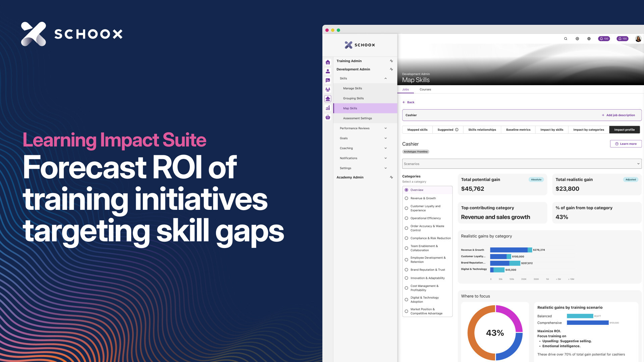Switch to the Courses tab
Screen dimensions: 644x362
[425, 89]
